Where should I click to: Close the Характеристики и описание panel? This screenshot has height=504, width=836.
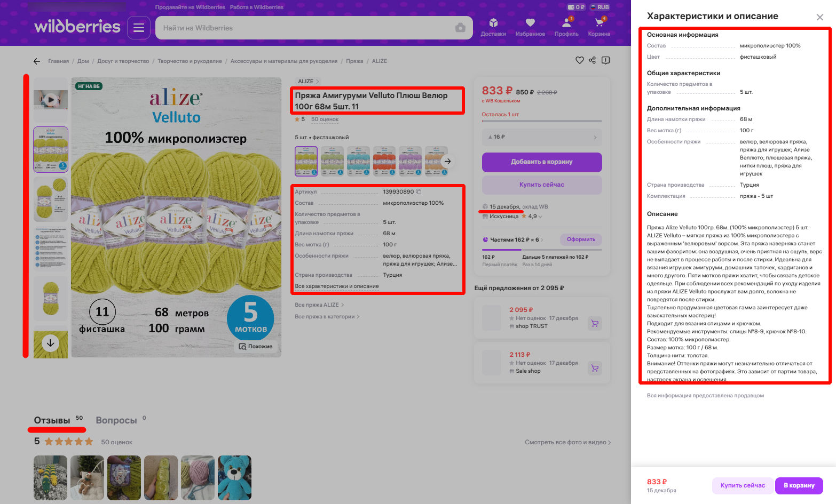(x=820, y=17)
